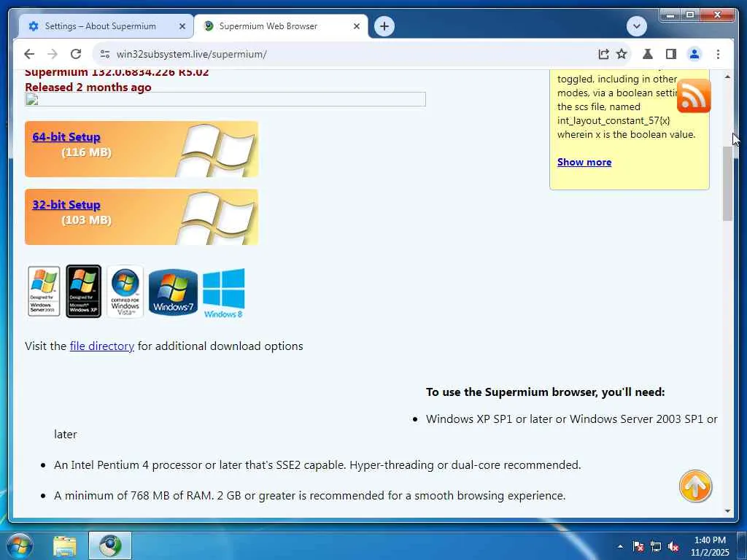Click the 'Released 2 months ago' text
This screenshot has height=560, width=747.
coord(88,87)
